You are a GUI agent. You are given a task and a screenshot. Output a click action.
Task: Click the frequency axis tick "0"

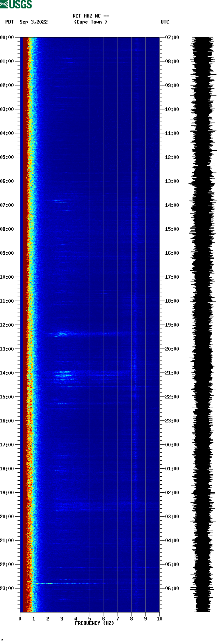(x=20, y=619)
